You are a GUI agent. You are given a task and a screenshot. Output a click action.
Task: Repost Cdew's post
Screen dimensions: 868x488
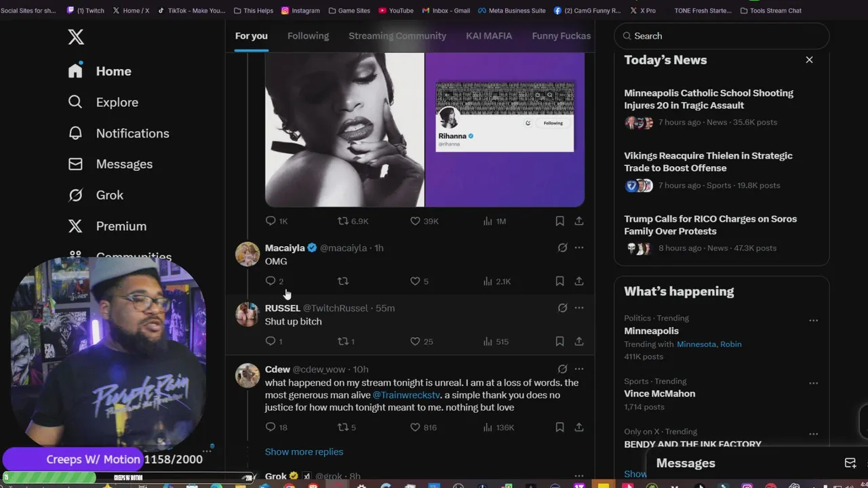[x=347, y=427]
